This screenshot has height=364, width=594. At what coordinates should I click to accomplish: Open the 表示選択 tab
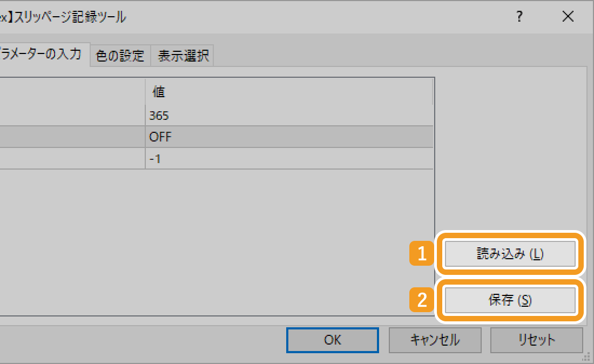(183, 55)
